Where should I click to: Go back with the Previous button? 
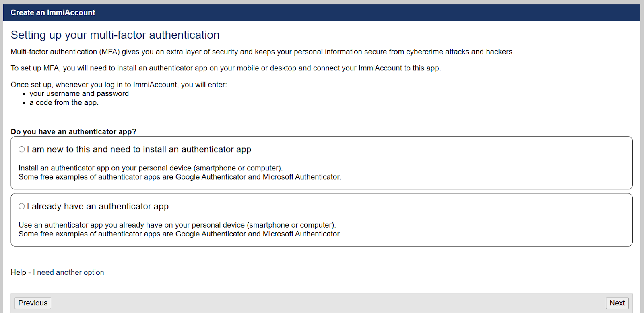[x=33, y=303]
